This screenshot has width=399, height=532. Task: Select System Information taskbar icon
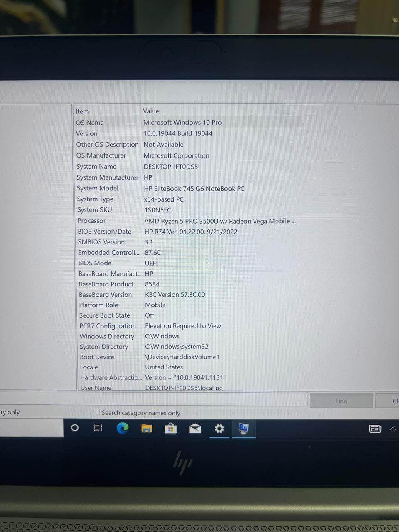click(x=244, y=429)
